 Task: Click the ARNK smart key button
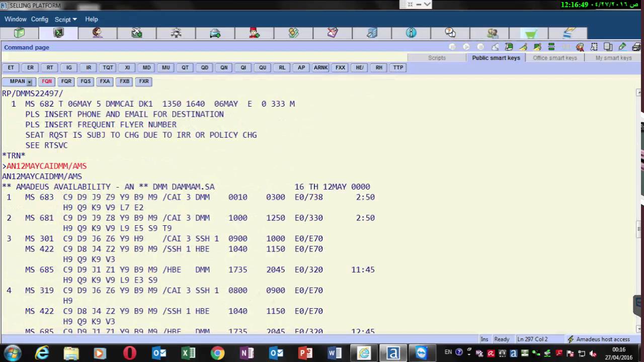tap(320, 67)
